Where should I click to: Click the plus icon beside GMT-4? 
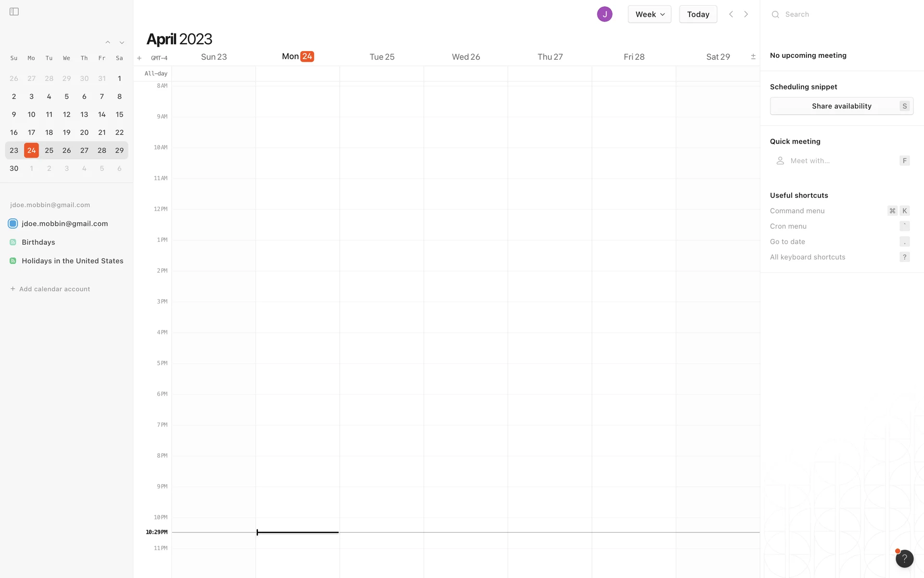(139, 58)
